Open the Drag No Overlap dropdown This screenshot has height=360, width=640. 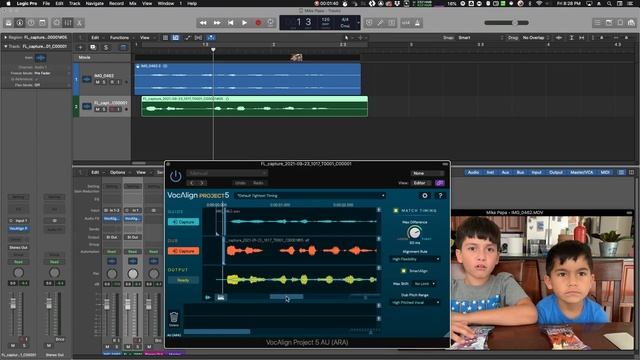pyautogui.click(x=536, y=38)
